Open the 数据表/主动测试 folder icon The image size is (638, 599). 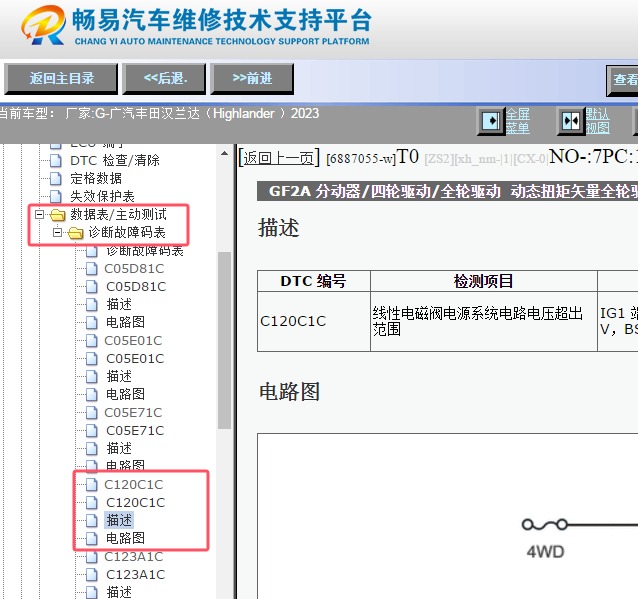pyautogui.click(x=57, y=214)
